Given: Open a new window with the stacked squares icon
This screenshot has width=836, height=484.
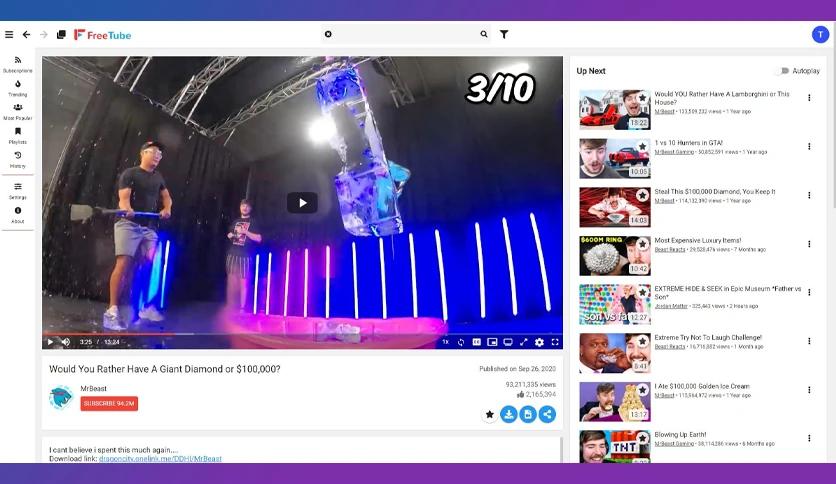Looking at the screenshot, I should pyautogui.click(x=61, y=35).
